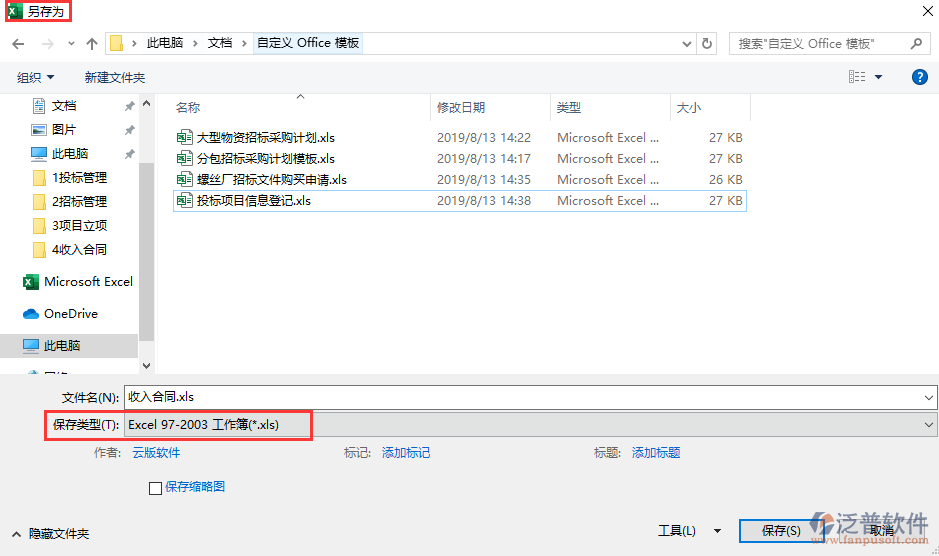
Task: Edit author 云版软件 link
Action: [156, 453]
